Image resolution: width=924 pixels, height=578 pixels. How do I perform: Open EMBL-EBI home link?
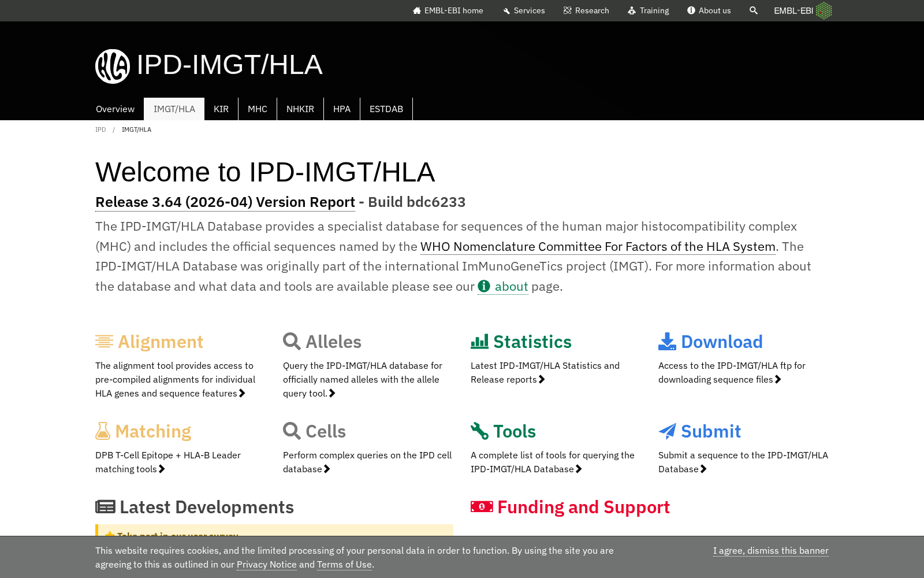(x=448, y=10)
